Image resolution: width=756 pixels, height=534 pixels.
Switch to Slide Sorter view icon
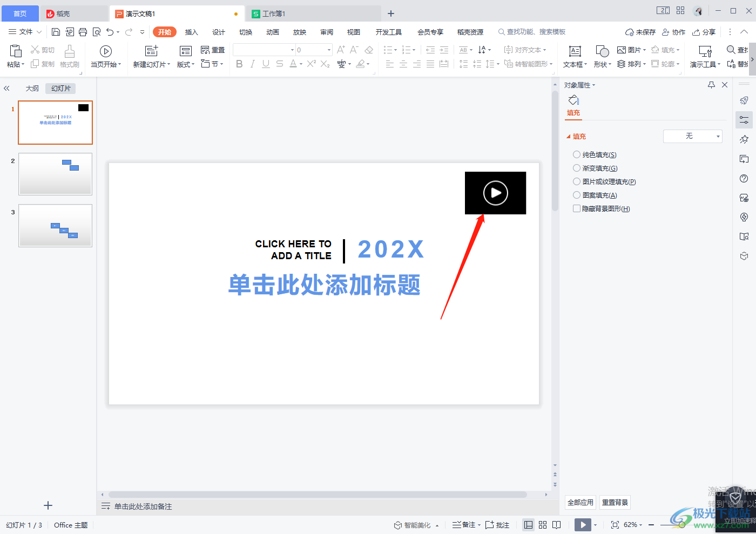point(543,525)
